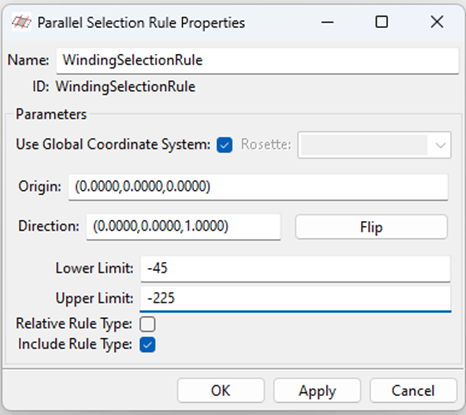Click the Use Global Coordinate System label

113,145
